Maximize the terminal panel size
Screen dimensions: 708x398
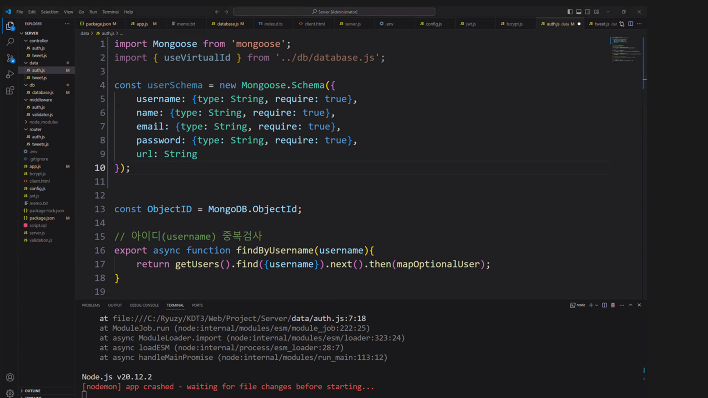tap(630, 305)
